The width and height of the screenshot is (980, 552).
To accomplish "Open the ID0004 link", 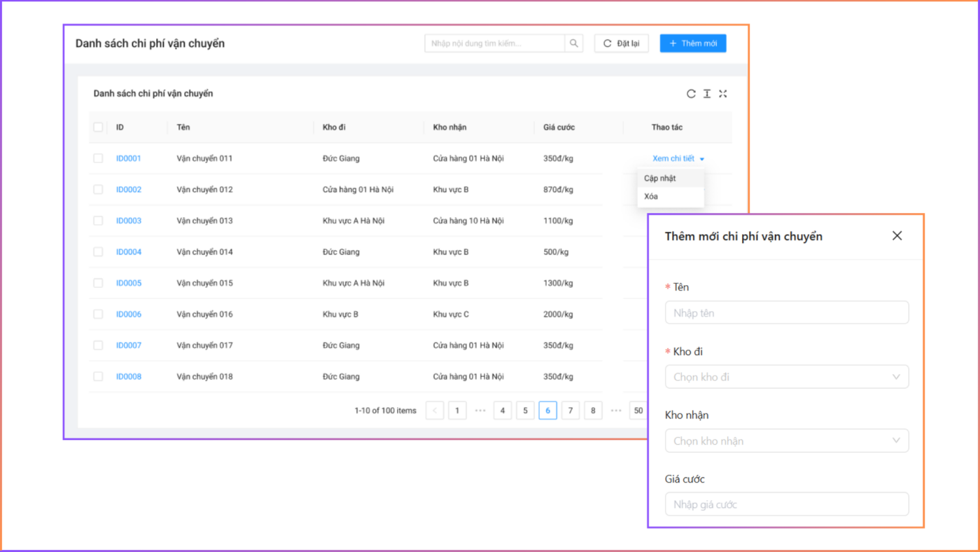I will coord(129,252).
